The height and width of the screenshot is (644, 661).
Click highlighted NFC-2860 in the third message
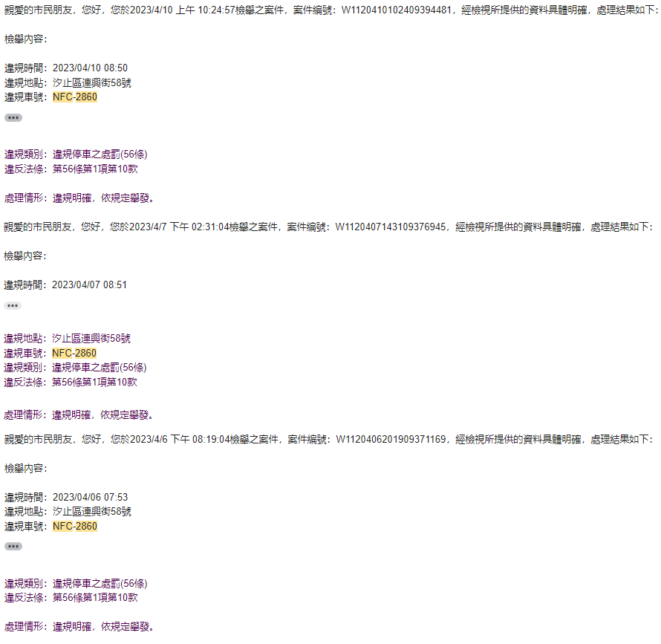pos(75,527)
